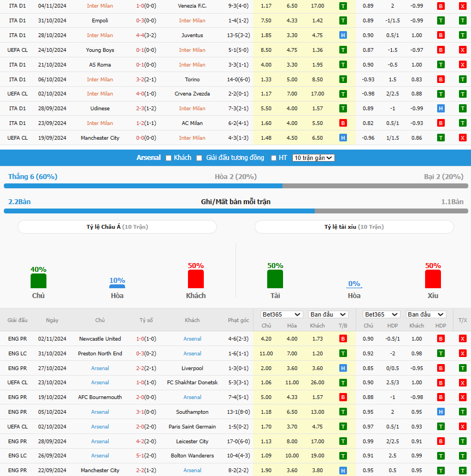
Task: Click the green Tài 50% bar
Action: [275, 279]
